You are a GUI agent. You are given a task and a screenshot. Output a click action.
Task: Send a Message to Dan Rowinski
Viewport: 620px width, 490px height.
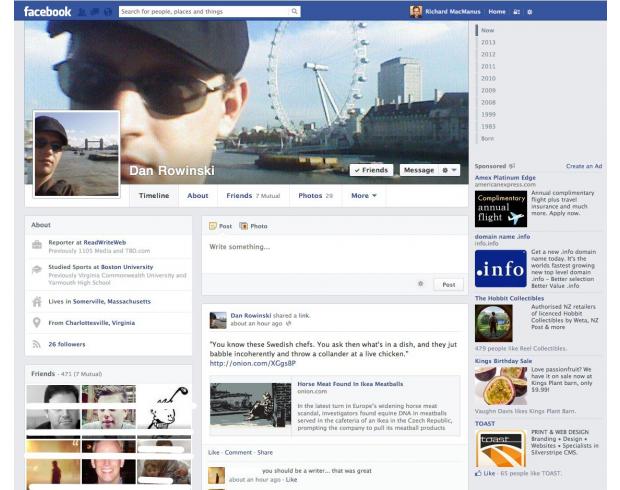(x=419, y=170)
